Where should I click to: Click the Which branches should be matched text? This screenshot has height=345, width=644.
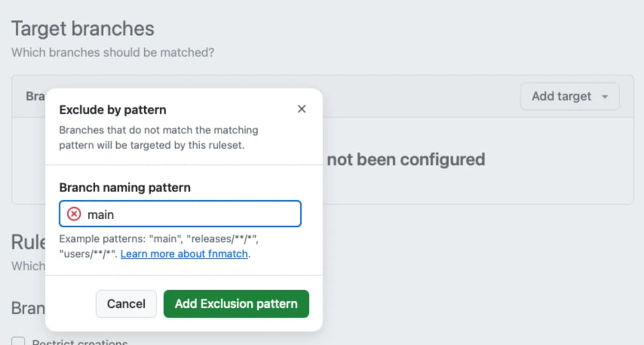112,52
